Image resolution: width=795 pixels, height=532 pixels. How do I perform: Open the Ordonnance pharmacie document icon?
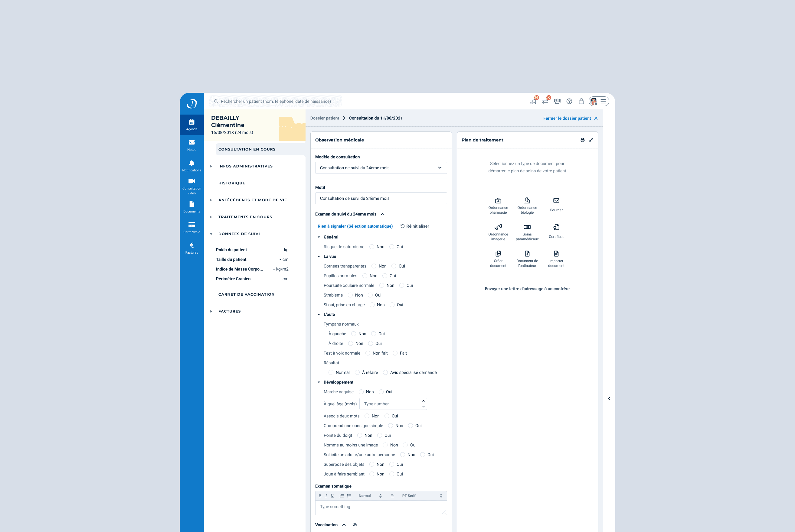498,201
